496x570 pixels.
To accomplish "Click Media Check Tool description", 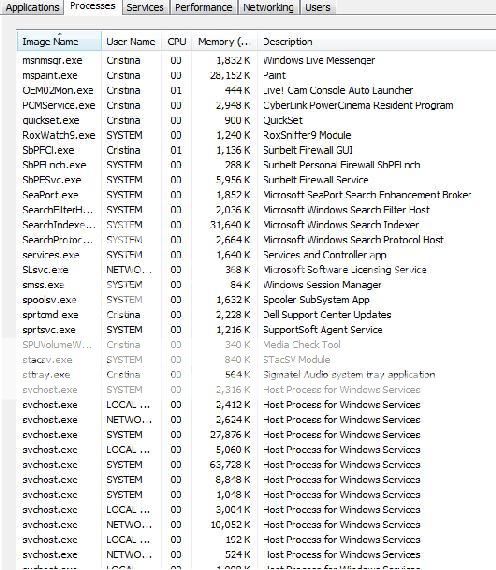I will [302, 345].
